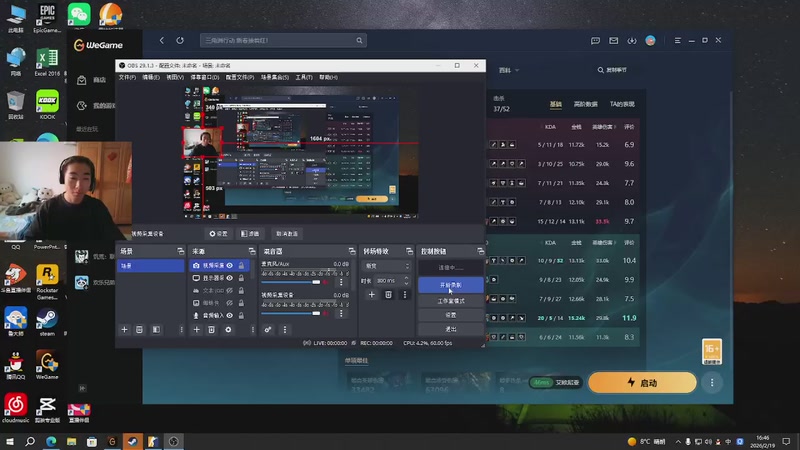The height and width of the screenshot is (450, 800).
Task: Toggle lock on 文本 (GDI) source
Action: [x=241, y=290]
